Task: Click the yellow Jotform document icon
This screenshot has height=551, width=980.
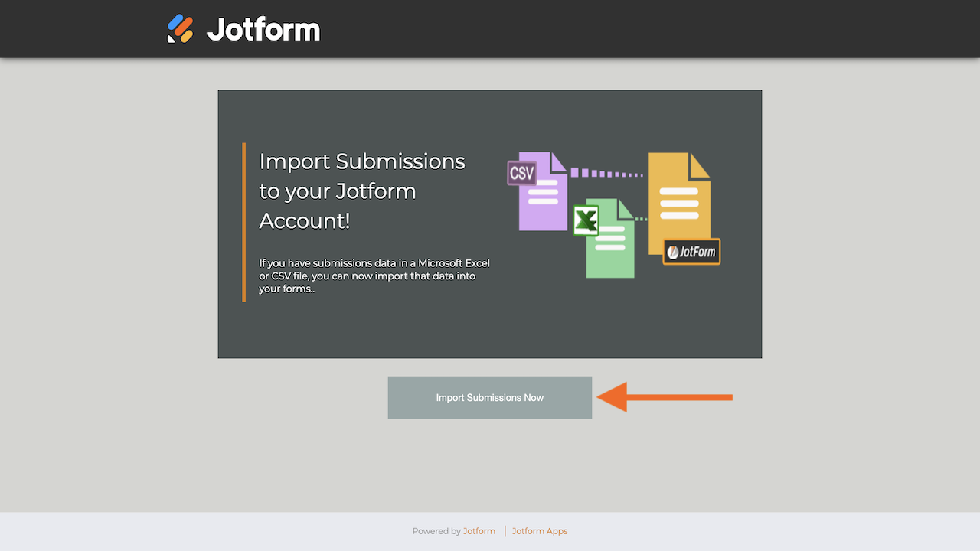Action: click(x=684, y=208)
